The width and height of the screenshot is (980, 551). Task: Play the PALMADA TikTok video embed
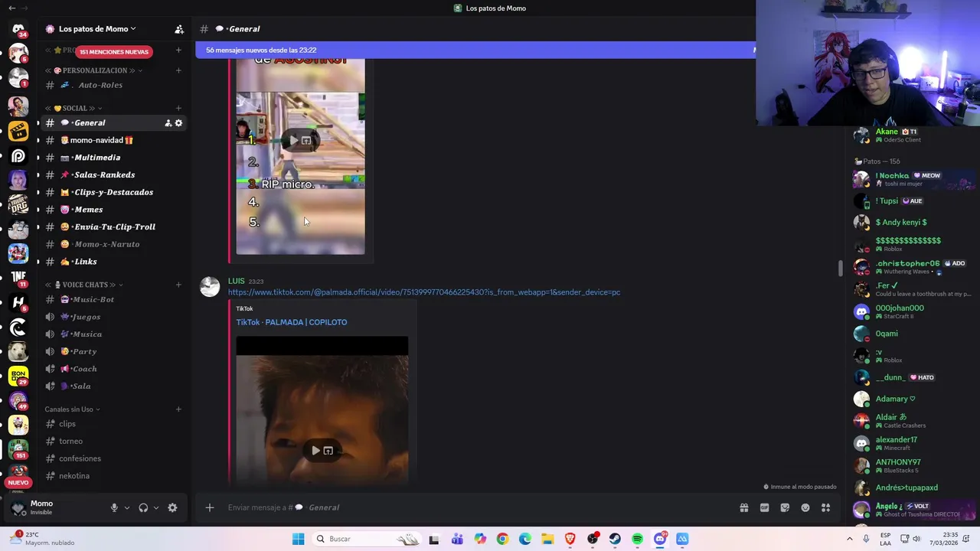pyautogui.click(x=315, y=451)
